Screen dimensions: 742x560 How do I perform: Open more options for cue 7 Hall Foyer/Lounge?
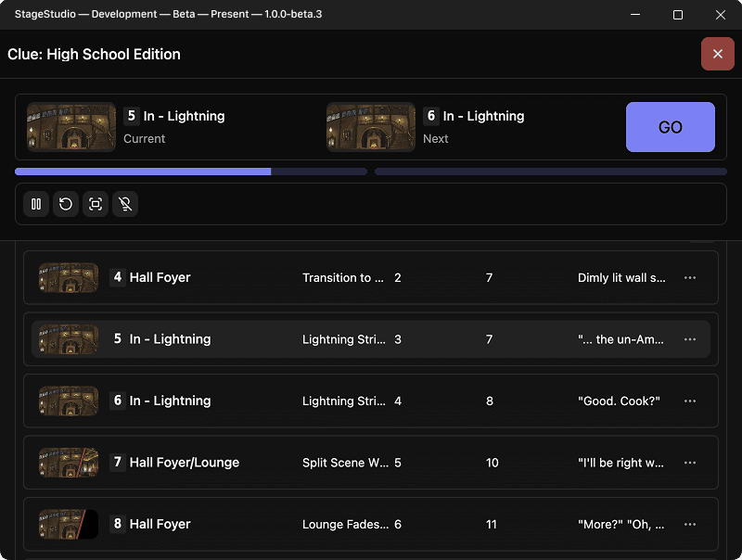tap(690, 463)
